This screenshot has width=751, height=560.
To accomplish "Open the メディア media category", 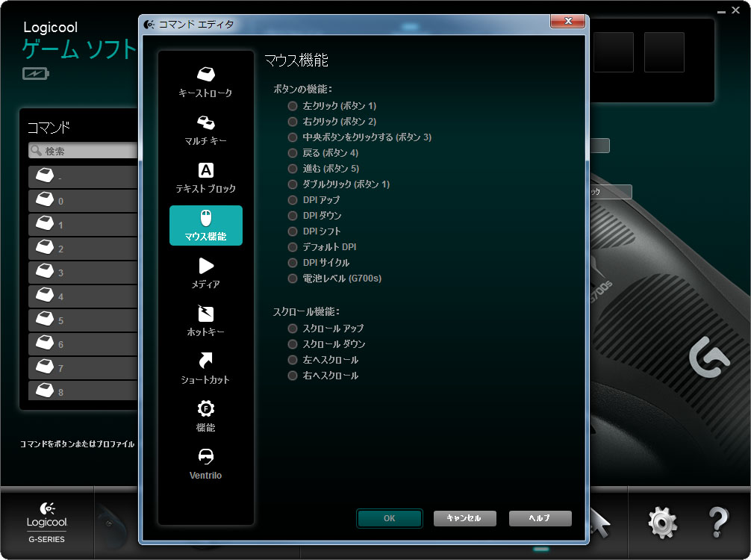I will [x=205, y=273].
